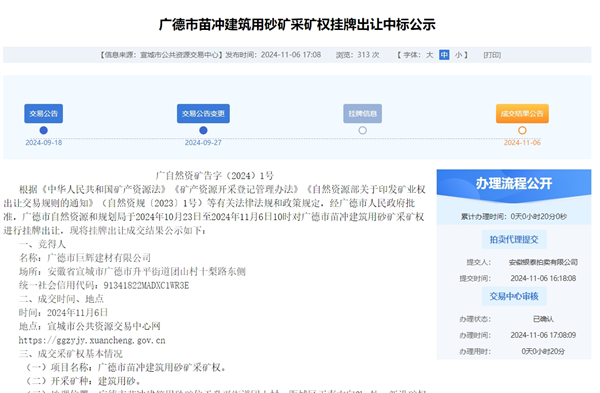Open the 交易公告变更 stage button
Viewport: 600px width, 393px height.
203,114
